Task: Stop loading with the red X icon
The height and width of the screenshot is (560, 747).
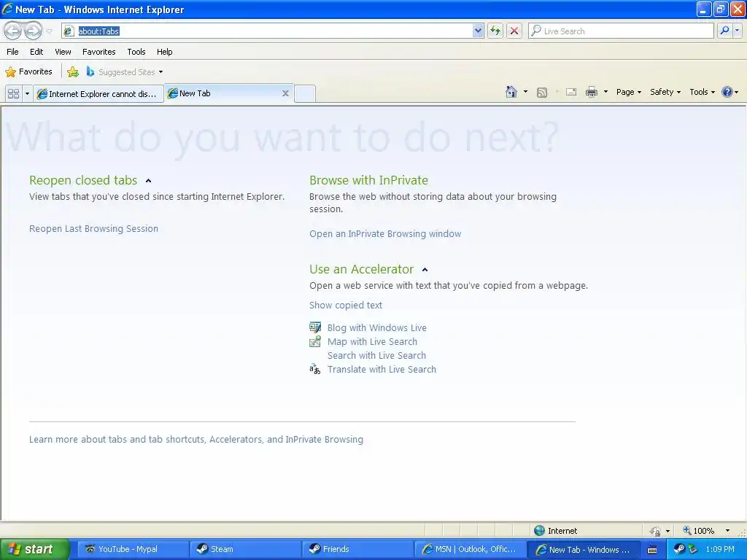Action: click(x=514, y=31)
